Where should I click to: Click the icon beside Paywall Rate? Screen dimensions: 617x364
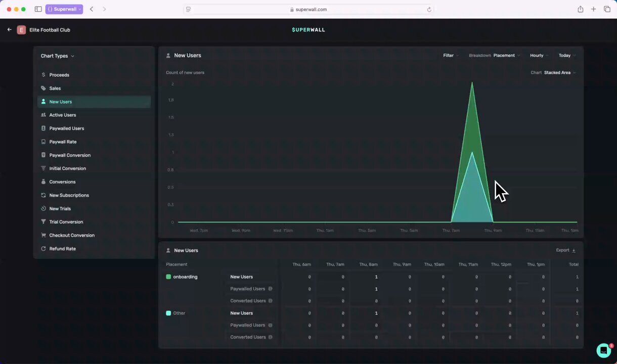point(43,142)
